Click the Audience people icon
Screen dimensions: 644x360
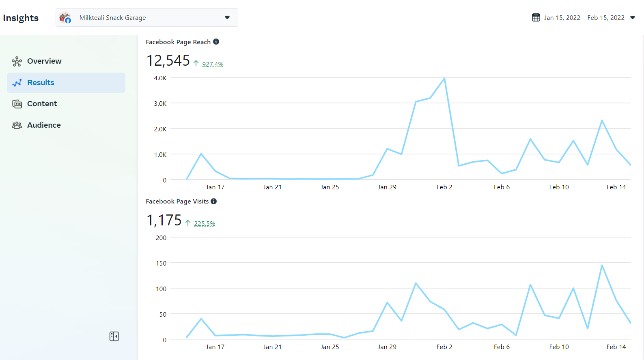tap(17, 125)
